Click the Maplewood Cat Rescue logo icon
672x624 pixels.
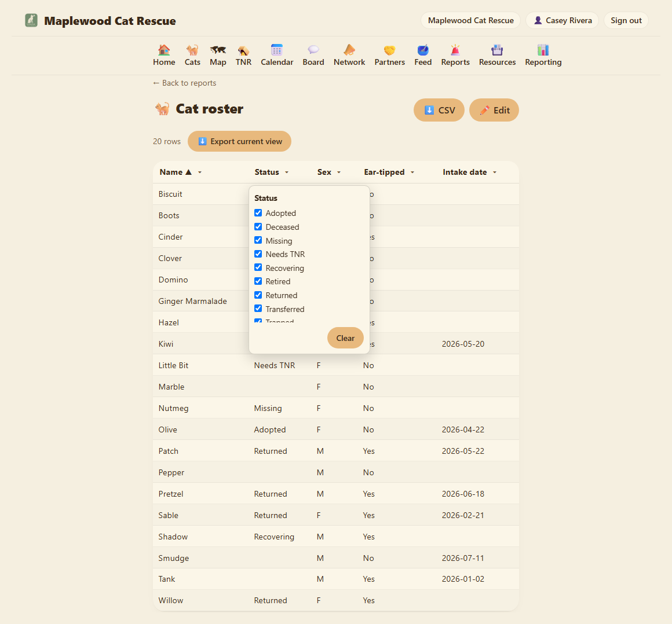(x=31, y=20)
